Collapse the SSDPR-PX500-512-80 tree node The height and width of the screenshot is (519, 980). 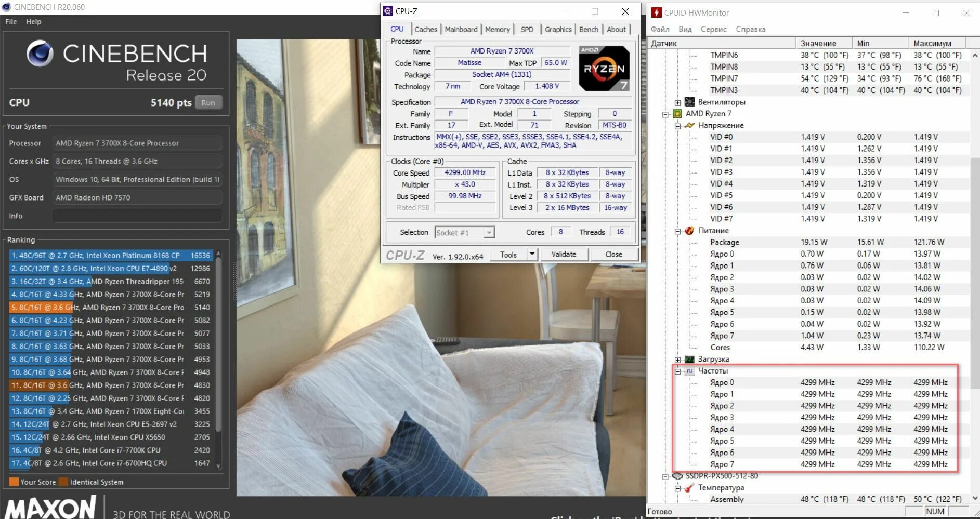(665, 476)
